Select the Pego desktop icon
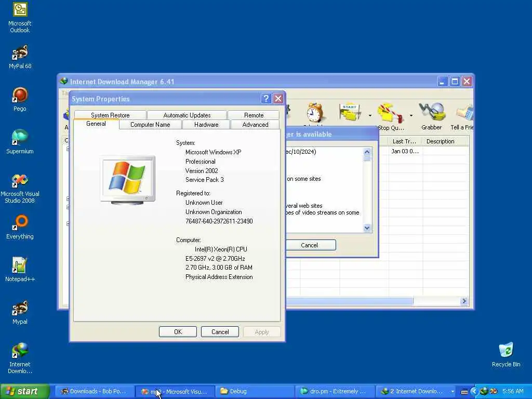Image resolution: width=532 pixels, height=399 pixels. [x=20, y=99]
